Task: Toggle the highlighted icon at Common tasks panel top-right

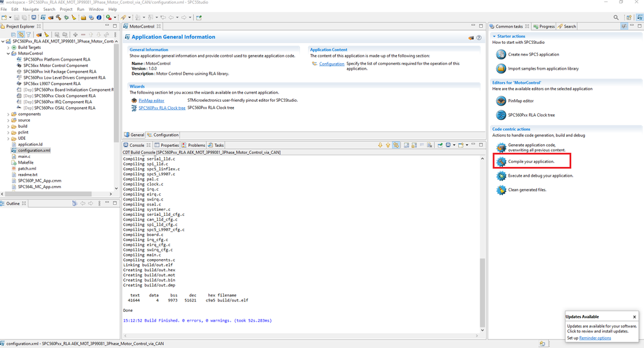Action: (x=624, y=26)
